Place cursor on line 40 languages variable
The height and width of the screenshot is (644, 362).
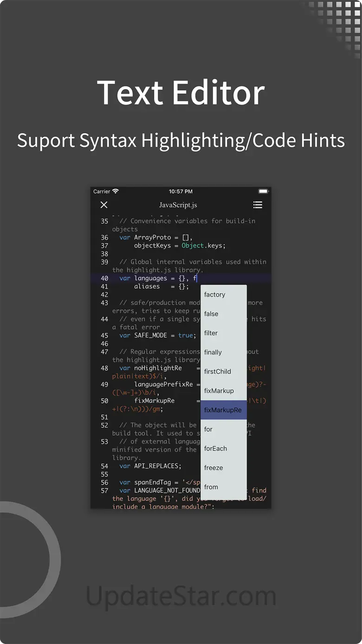point(150,279)
